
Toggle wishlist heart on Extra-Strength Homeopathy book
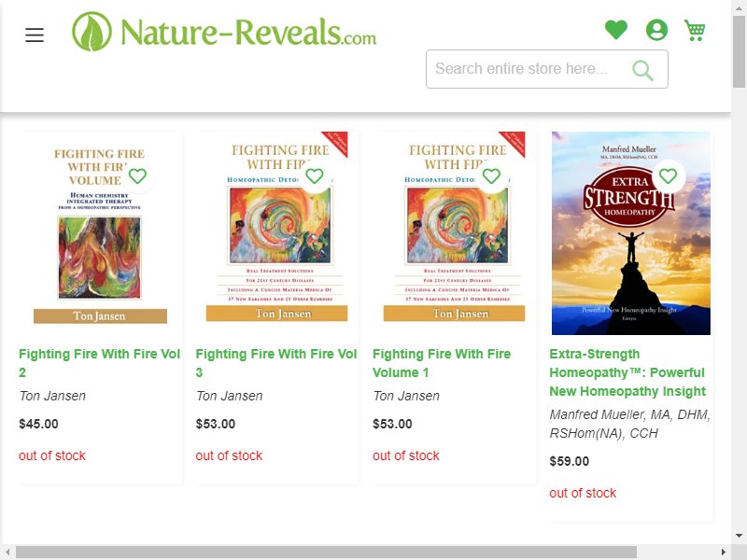coord(668,176)
